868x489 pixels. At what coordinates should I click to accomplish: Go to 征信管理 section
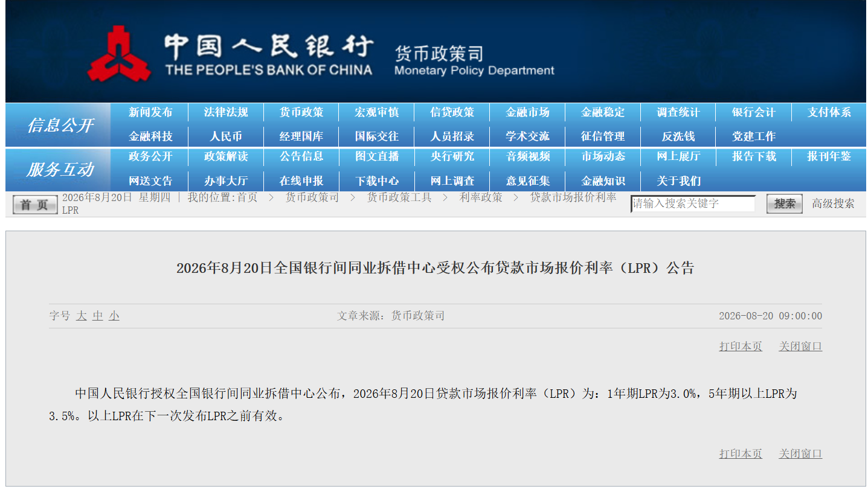(x=603, y=136)
